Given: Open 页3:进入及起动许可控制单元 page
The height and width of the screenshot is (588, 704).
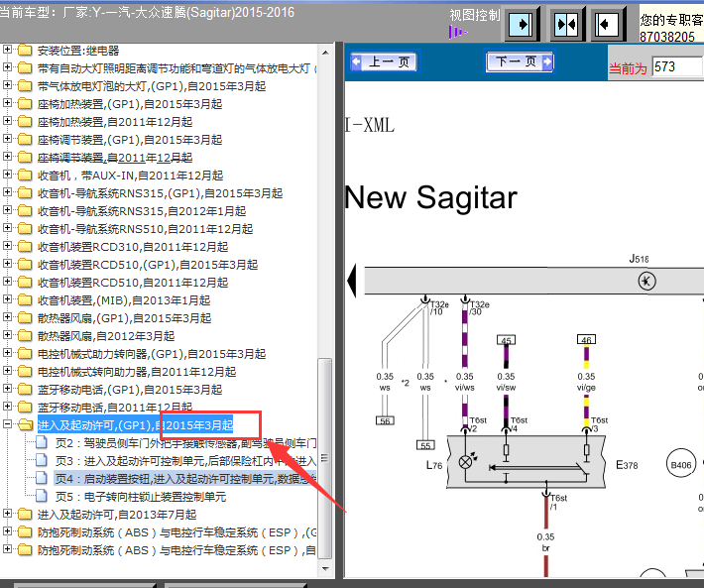Looking at the screenshot, I should point(185,461).
